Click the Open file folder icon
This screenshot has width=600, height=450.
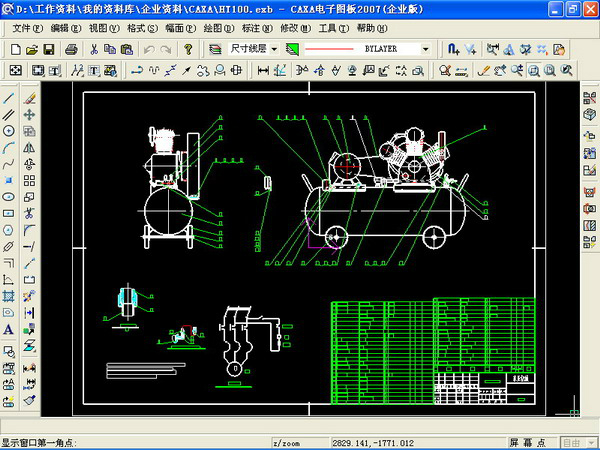pyautogui.click(x=31, y=48)
